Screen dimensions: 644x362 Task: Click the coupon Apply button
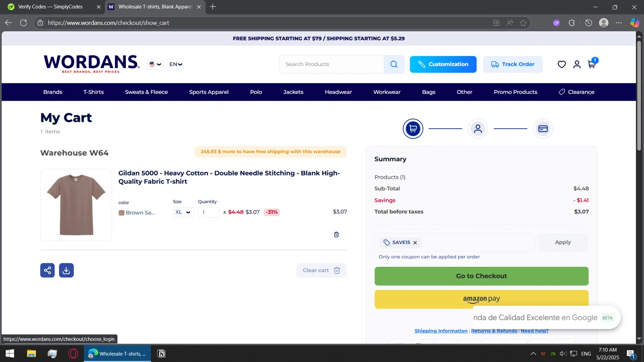click(x=563, y=242)
